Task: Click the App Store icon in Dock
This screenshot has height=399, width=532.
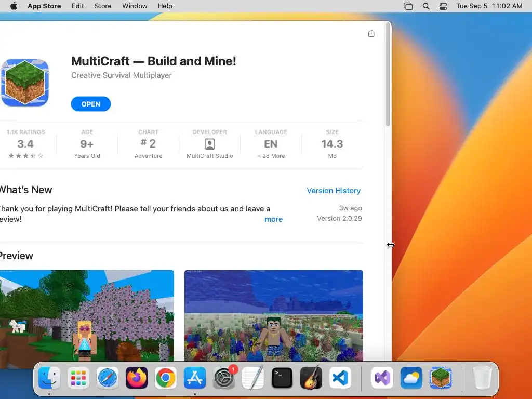Action: coord(195,378)
